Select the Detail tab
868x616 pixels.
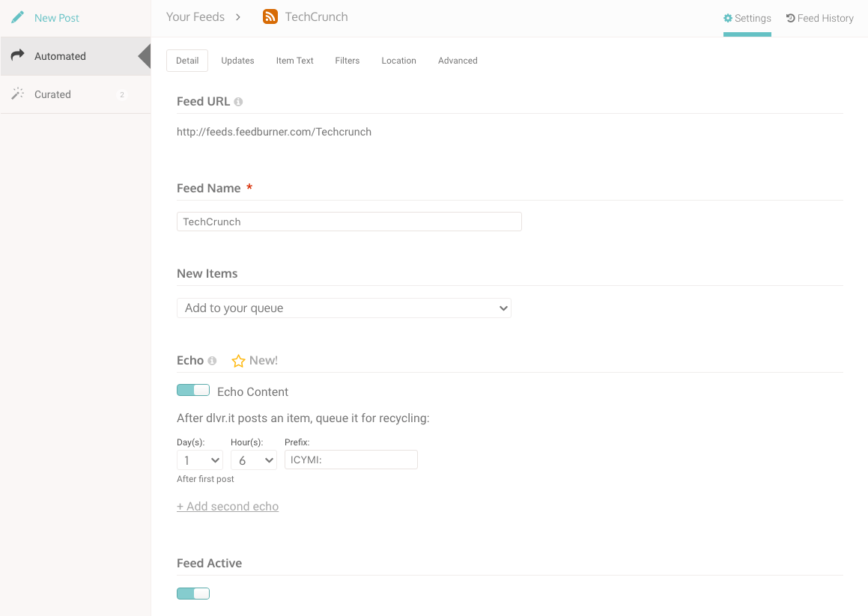[187, 61]
